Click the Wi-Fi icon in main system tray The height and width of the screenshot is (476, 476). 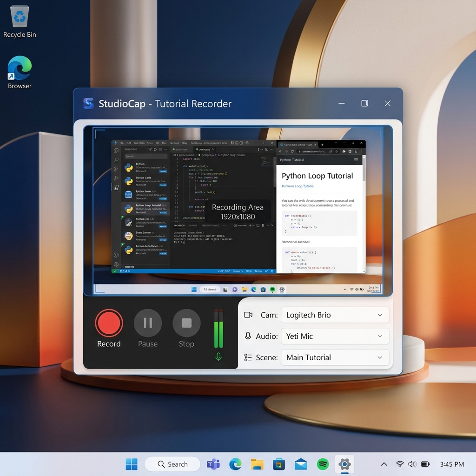tap(400, 464)
